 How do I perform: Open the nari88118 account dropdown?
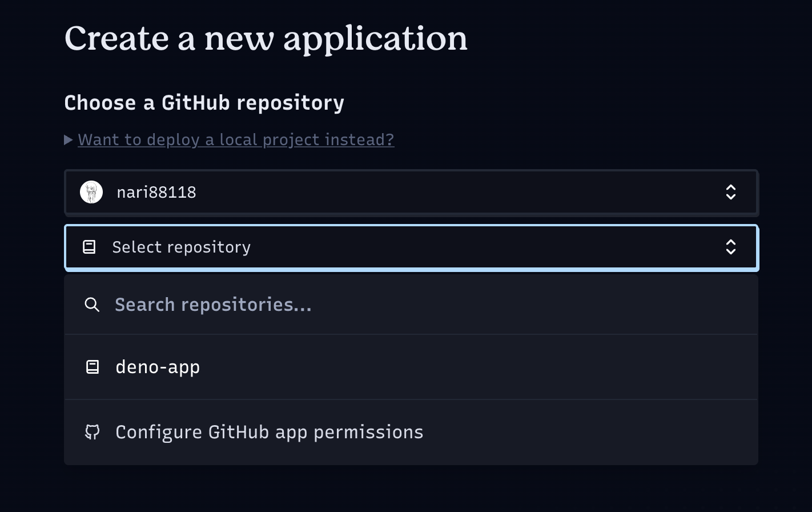click(x=411, y=193)
